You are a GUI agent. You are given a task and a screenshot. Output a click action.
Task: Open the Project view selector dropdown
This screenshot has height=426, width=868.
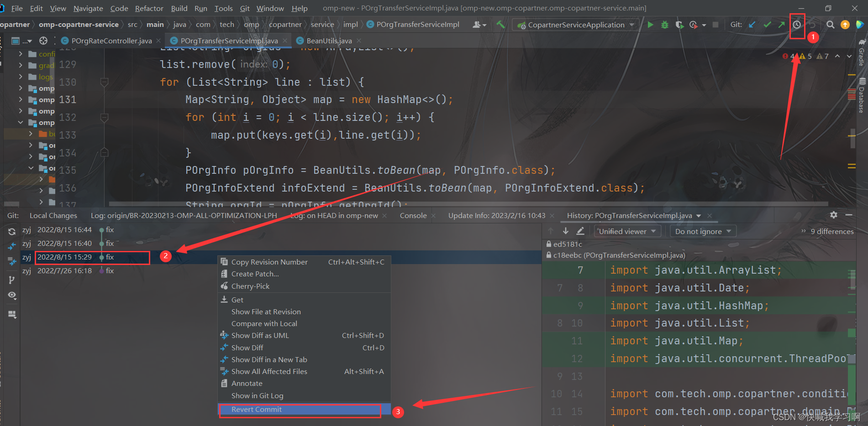click(x=22, y=41)
